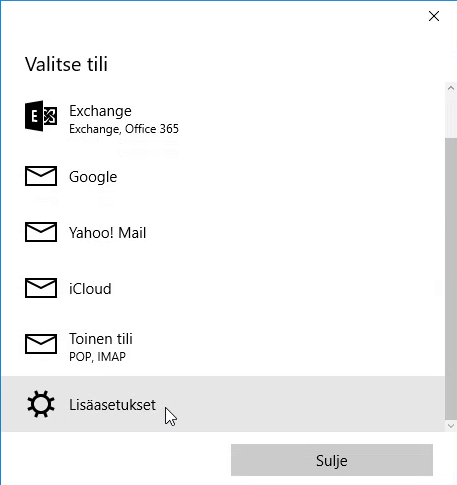Viewport: 457px width, 485px height.
Task: Close the dialog with the X button
Action: (434, 16)
